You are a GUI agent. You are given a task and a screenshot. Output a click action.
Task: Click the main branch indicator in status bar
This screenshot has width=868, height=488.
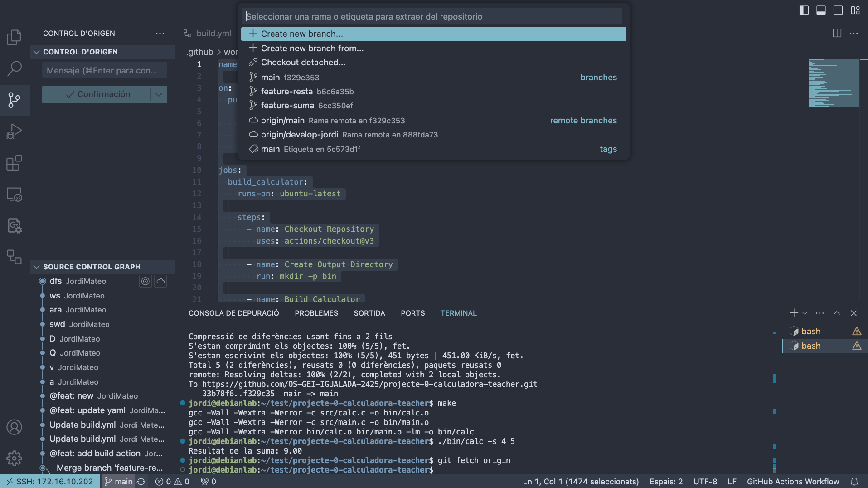point(118,482)
